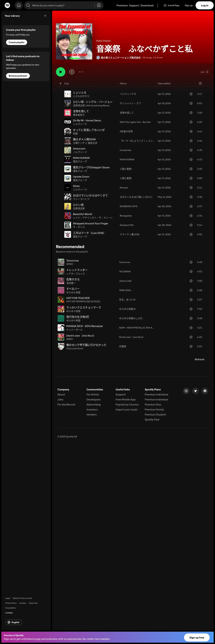Refresh recommended songs
215x644 pixels.
199,359
